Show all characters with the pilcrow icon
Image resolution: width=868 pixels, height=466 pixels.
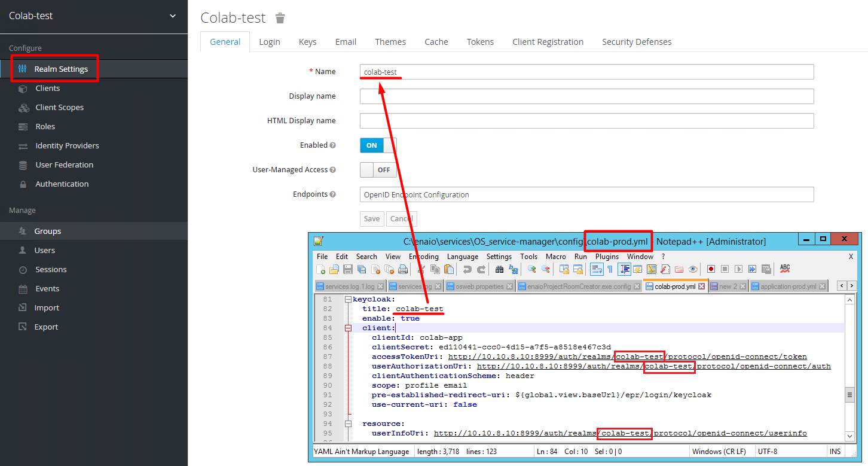(x=610, y=269)
